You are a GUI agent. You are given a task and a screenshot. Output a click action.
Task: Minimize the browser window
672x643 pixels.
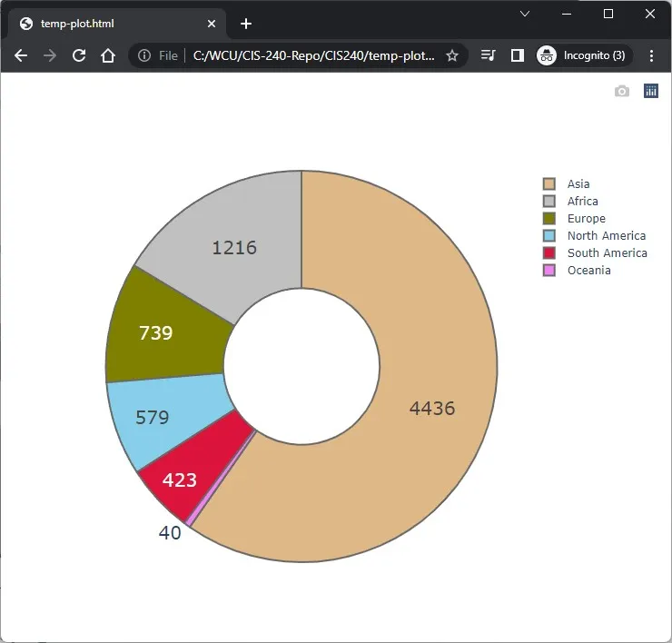pos(567,14)
